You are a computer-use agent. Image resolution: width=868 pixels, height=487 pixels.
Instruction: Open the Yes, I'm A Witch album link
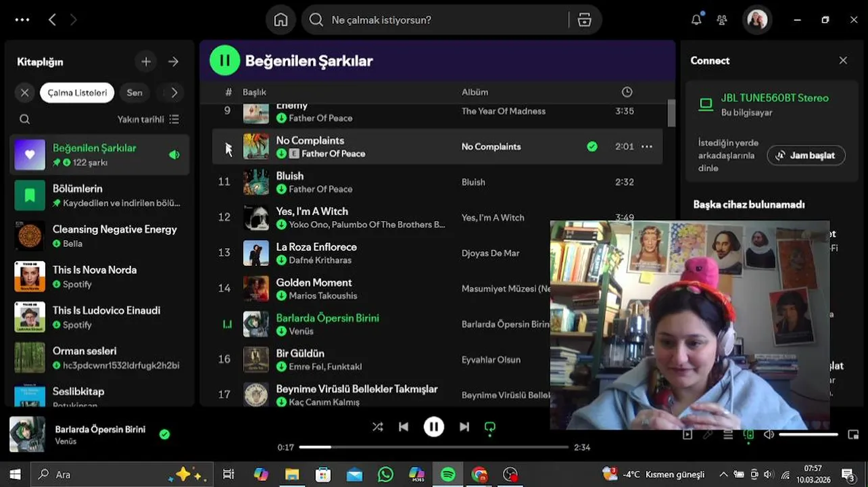(493, 218)
